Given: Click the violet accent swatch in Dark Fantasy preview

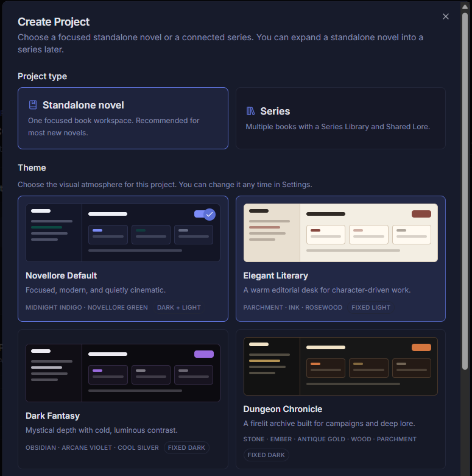Looking at the screenshot, I should (204, 354).
